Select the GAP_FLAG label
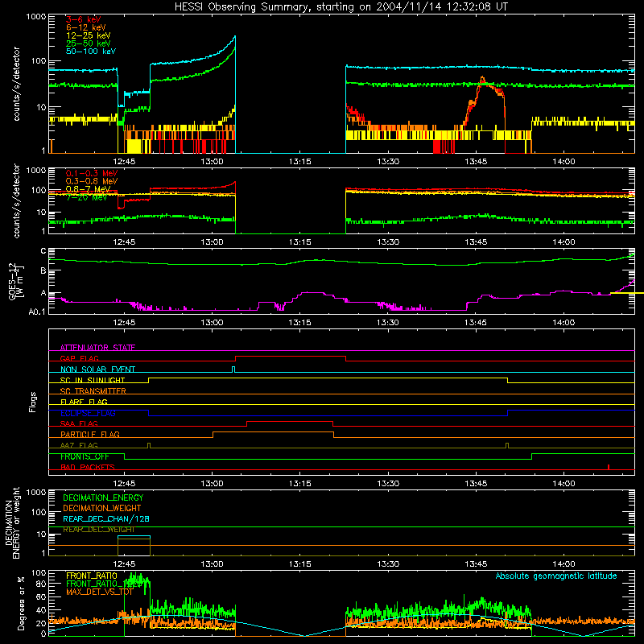 point(79,358)
